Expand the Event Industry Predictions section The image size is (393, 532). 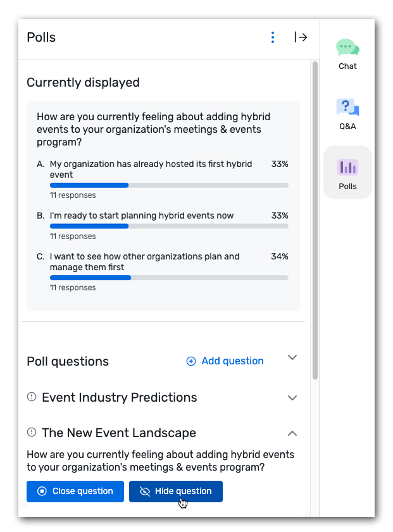292,397
